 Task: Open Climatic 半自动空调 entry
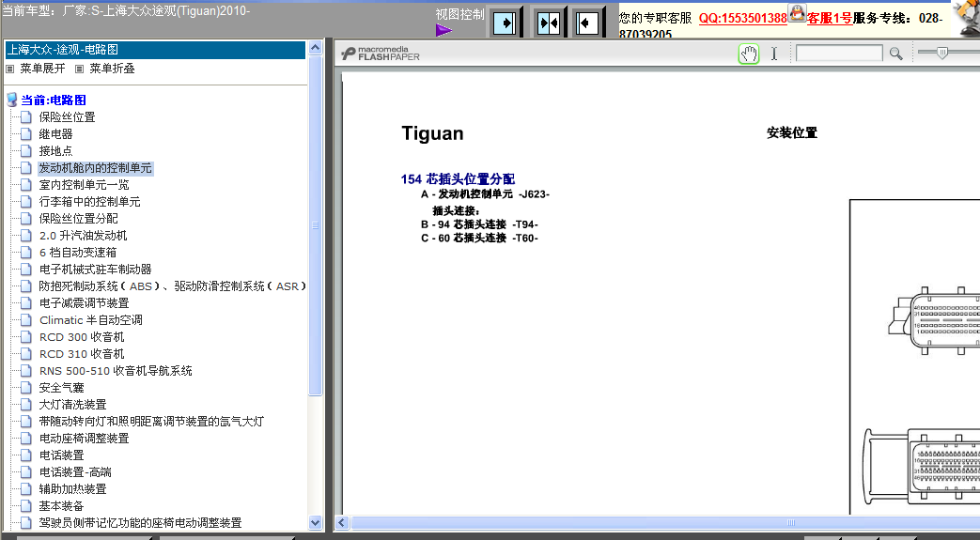pos(90,319)
